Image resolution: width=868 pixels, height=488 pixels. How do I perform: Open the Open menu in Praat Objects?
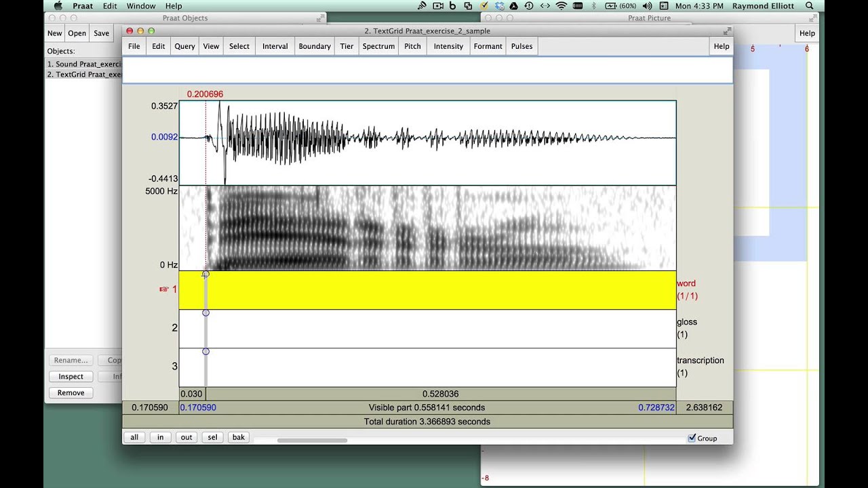point(77,33)
